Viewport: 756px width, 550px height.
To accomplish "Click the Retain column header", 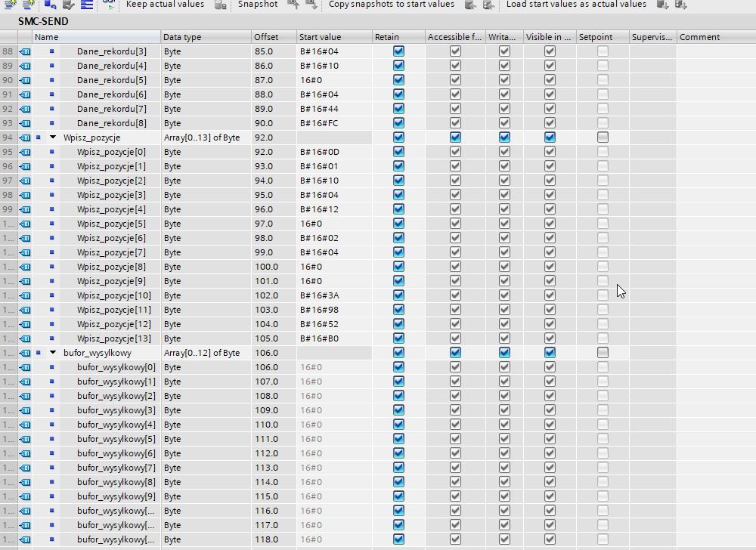I will 398,37.
